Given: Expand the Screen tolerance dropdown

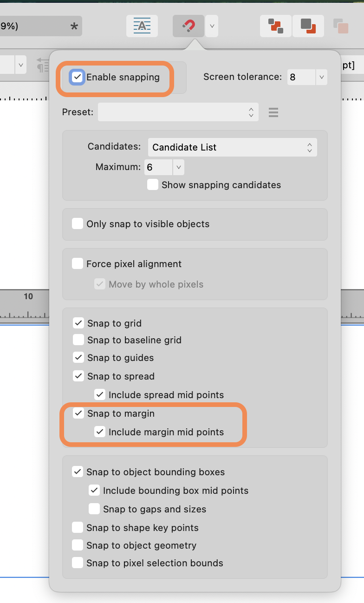Looking at the screenshot, I should (x=322, y=77).
